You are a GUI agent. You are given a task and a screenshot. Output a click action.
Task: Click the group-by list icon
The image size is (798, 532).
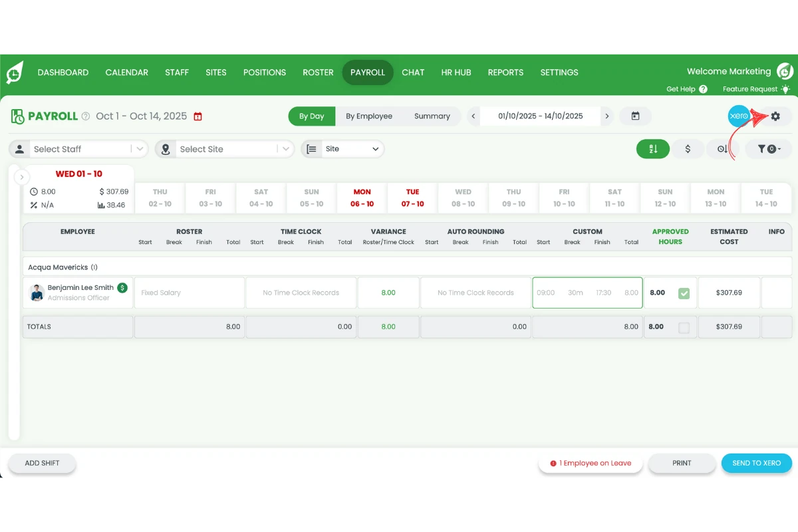pyautogui.click(x=311, y=149)
